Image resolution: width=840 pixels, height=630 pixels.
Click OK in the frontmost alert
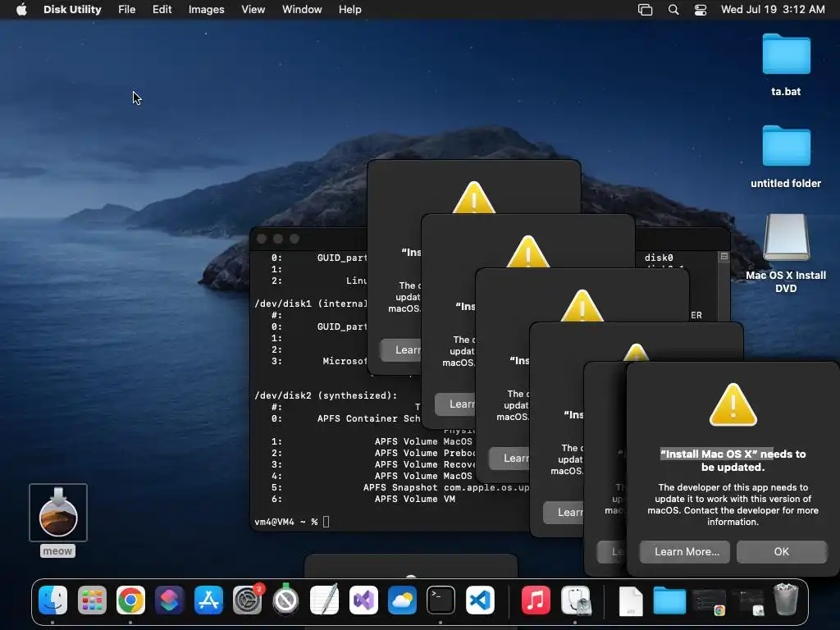[x=781, y=552]
